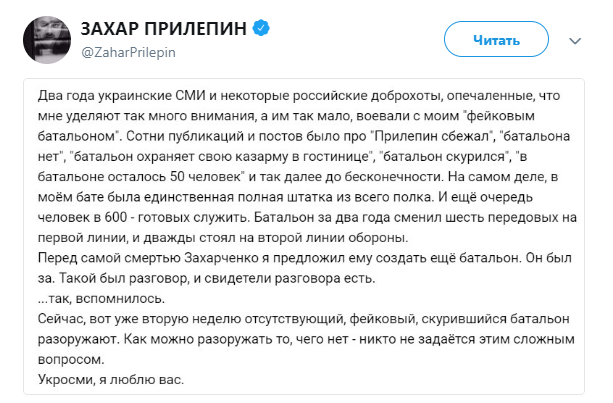Expand the tweet options chevron menu

click(x=576, y=41)
